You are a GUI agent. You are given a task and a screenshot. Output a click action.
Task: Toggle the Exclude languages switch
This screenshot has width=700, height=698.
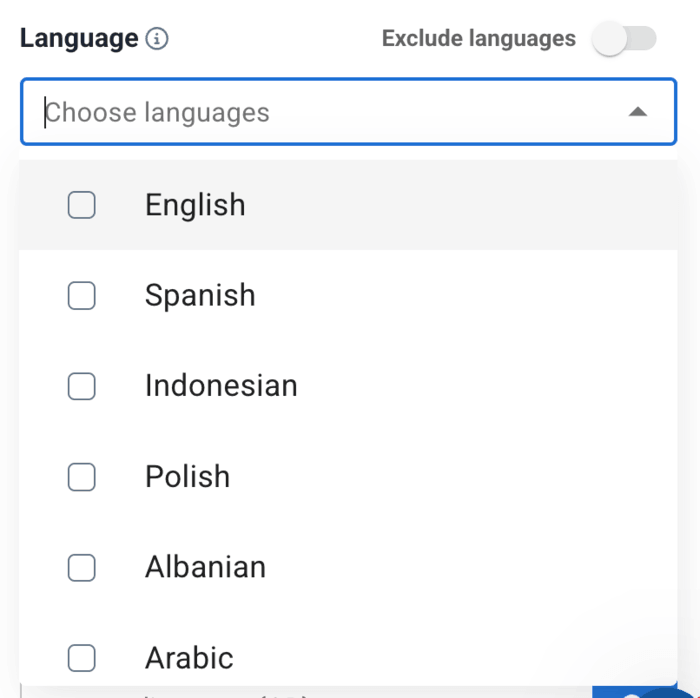tap(624, 39)
